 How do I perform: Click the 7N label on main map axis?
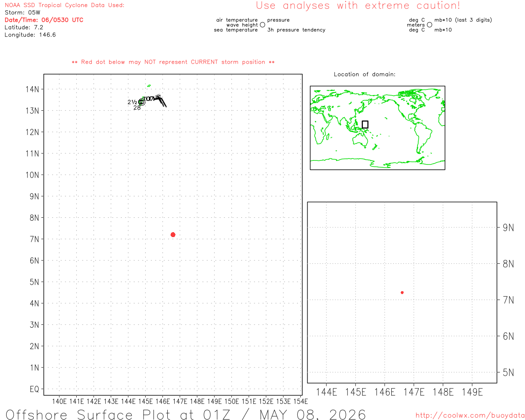coord(34,239)
